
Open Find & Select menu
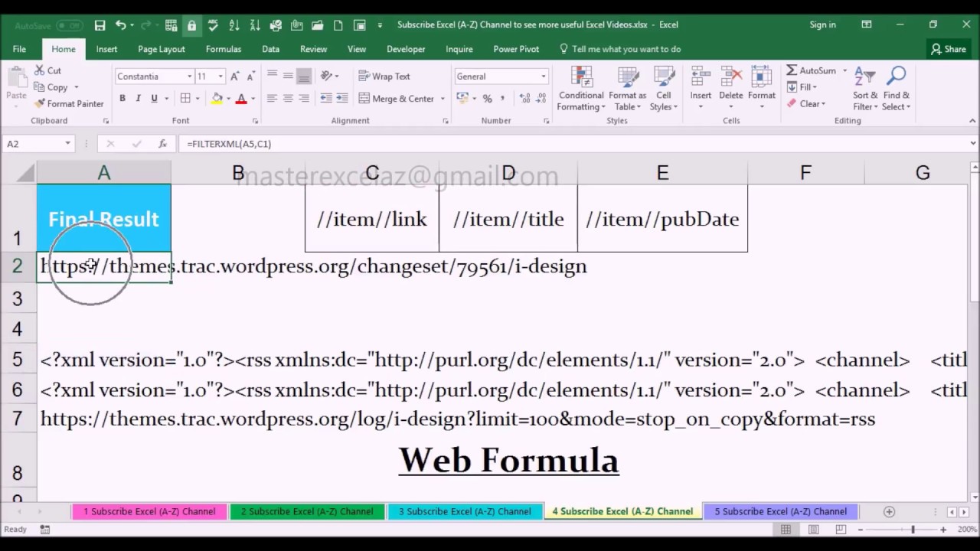(896, 89)
